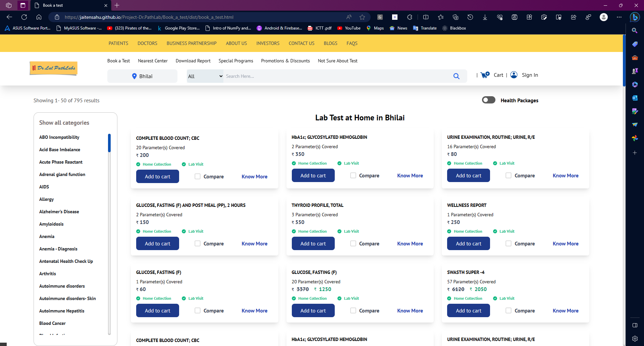Open the All category dropdown

pos(205,76)
